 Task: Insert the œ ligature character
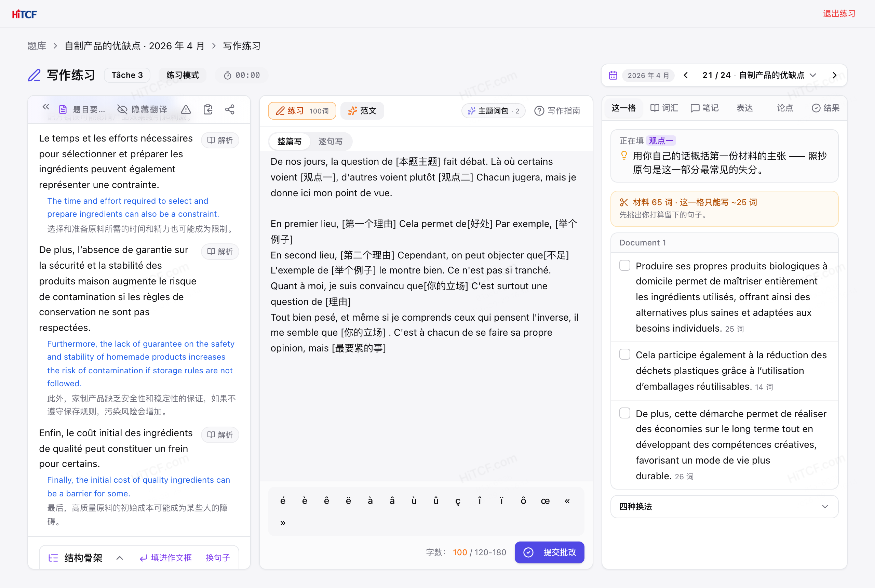tap(545, 501)
